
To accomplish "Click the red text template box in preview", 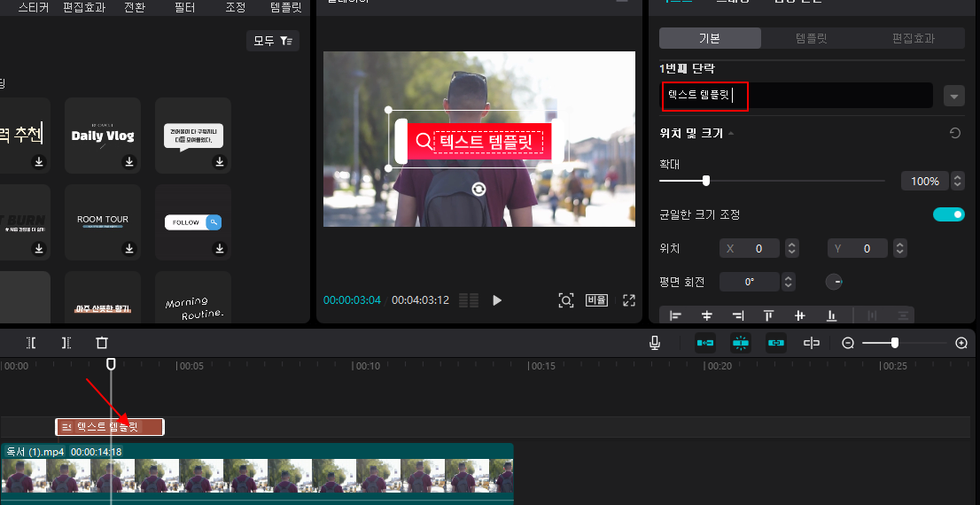I will [479, 141].
